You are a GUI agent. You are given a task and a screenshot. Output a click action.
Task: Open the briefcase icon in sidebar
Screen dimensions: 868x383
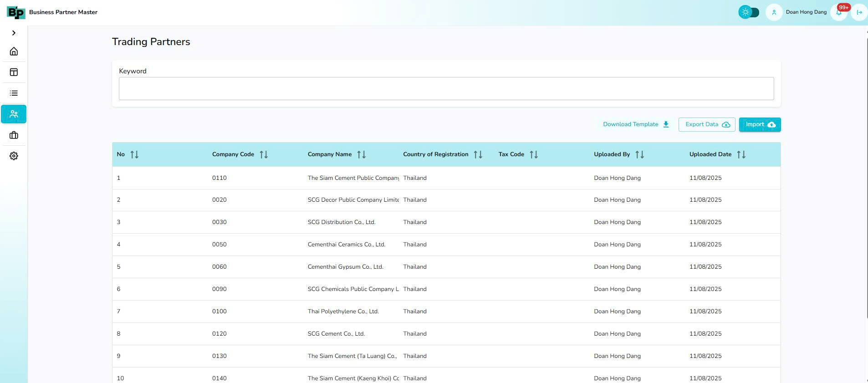tap(14, 135)
